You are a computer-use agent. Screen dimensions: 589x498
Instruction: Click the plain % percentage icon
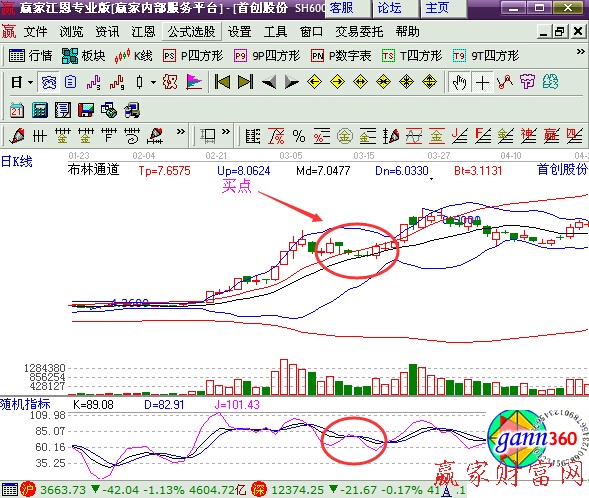coord(299,136)
